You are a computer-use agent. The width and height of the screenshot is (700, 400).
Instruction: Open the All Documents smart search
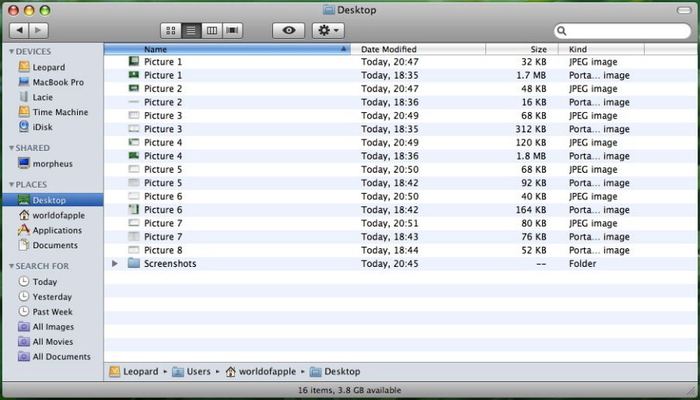pyautogui.click(x=52, y=356)
